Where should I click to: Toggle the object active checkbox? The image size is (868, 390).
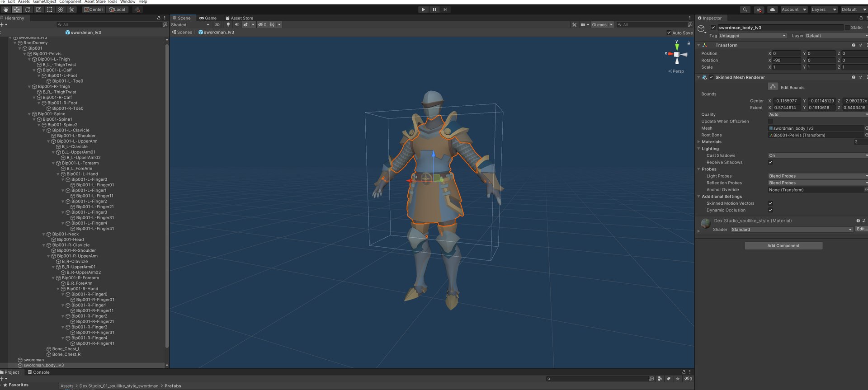click(713, 28)
